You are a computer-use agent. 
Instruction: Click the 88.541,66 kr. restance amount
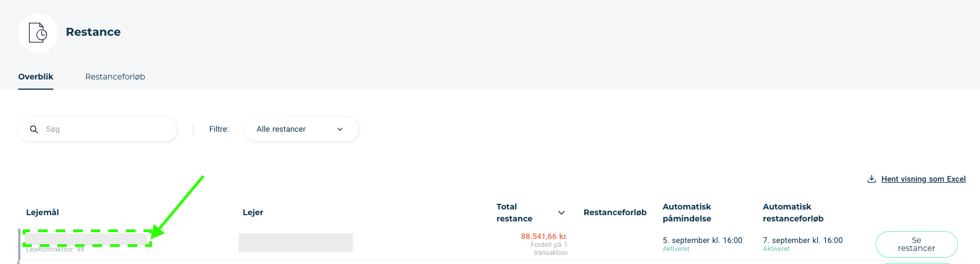pos(544,236)
